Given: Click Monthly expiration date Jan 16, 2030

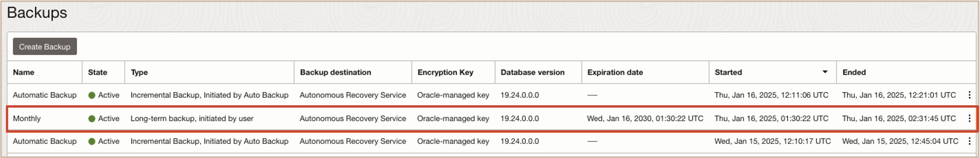Looking at the screenshot, I should click(645, 118).
